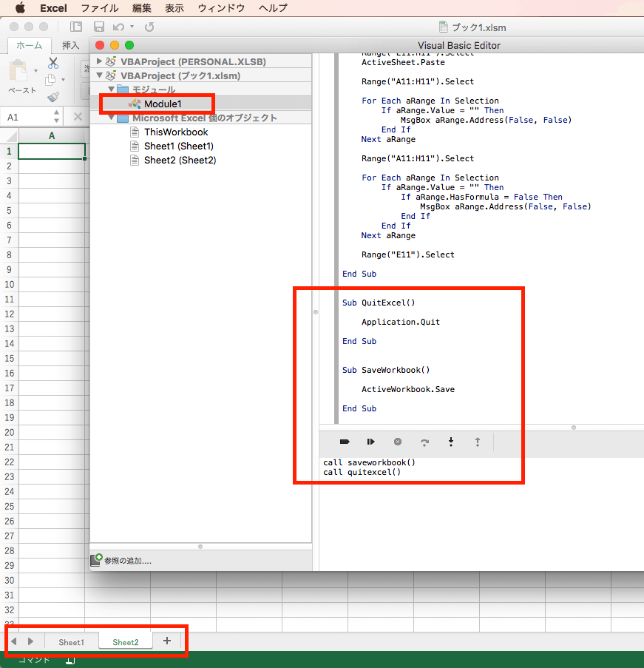Open the ウィンドウ menu

[221, 8]
